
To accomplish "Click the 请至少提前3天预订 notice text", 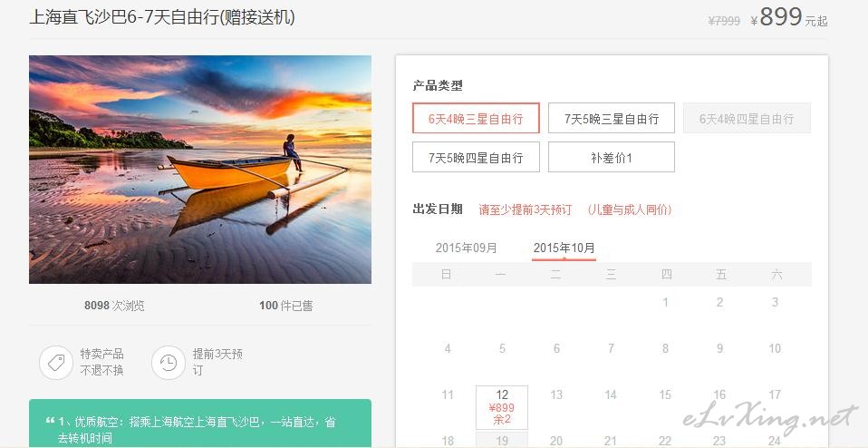I will pyautogui.click(x=525, y=209).
